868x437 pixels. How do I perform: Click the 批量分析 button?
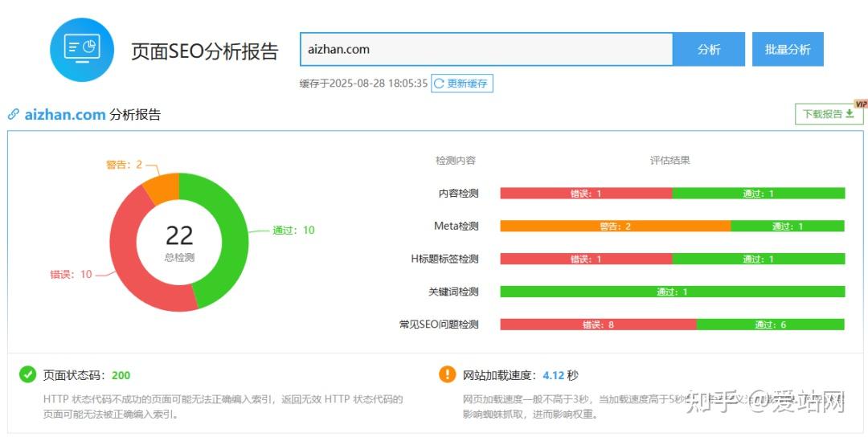788,49
